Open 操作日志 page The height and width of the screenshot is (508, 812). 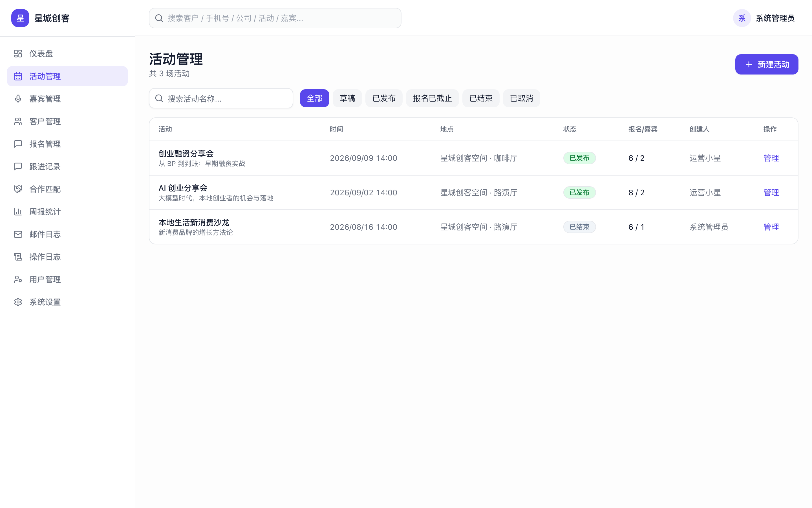67,257
